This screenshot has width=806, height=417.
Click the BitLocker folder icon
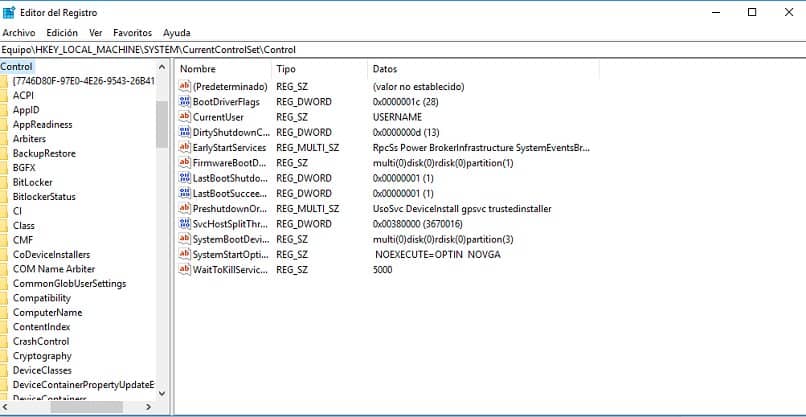coord(4,182)
